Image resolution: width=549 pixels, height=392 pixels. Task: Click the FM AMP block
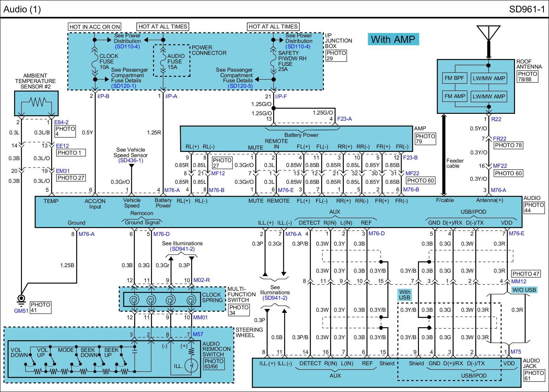tap(455, 96)
